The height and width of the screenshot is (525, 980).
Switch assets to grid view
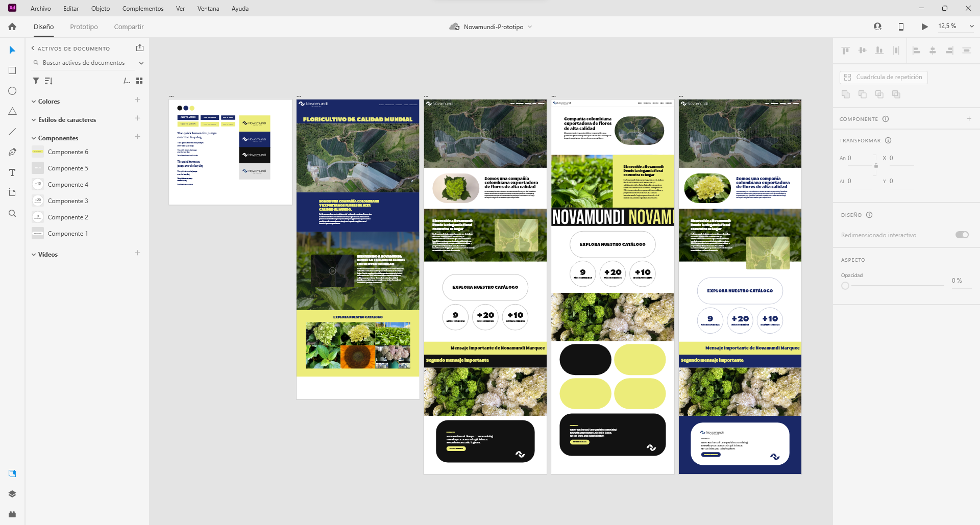(139, 81)
